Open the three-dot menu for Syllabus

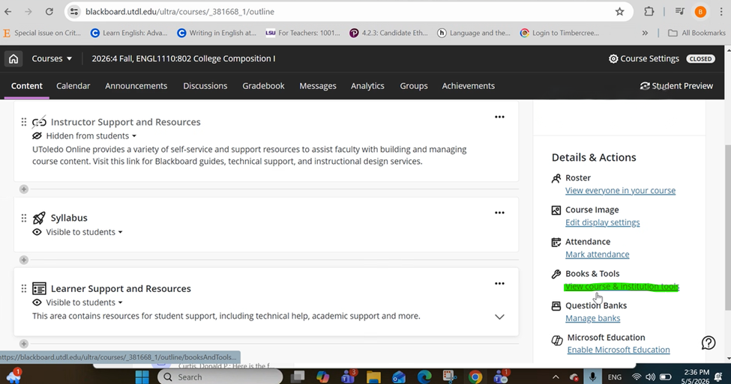(x=499, y=213)
